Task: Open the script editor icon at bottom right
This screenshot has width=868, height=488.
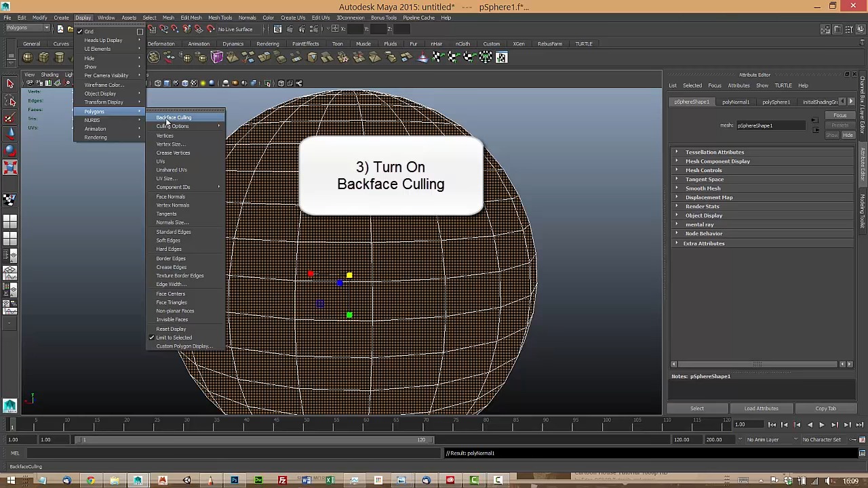Action: click(x=862, y=453)
